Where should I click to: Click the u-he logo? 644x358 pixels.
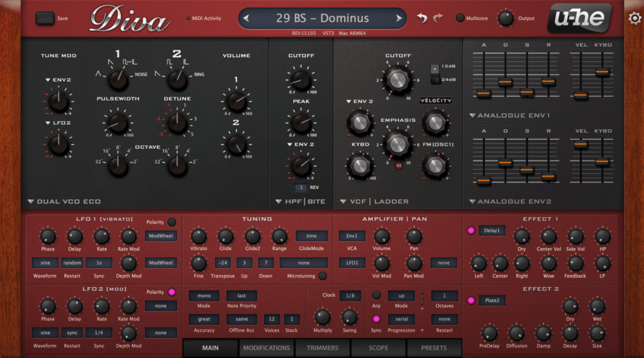(579, 17)
